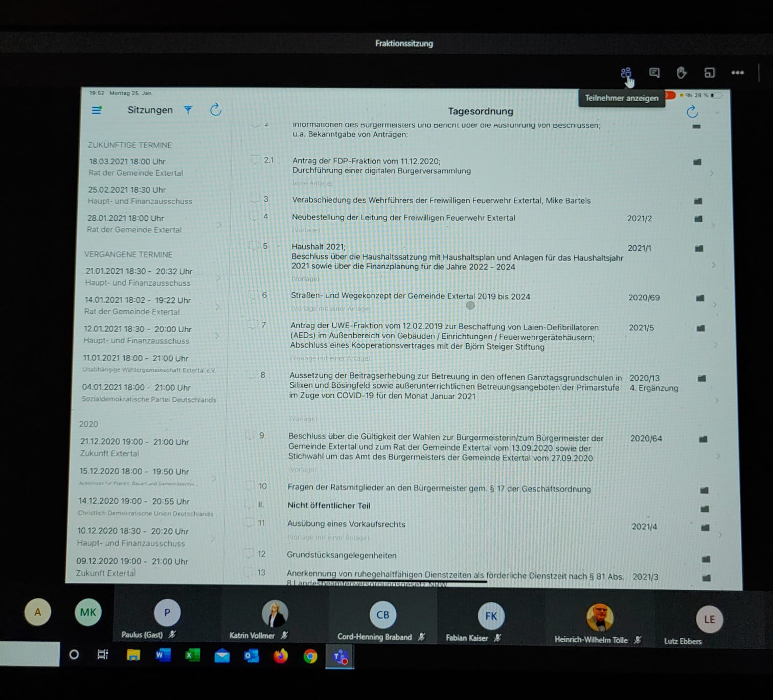Screen dimensions: 773x700
Task: Click the filter icon next to Sitzungen
Action: [x=188, y=110]
